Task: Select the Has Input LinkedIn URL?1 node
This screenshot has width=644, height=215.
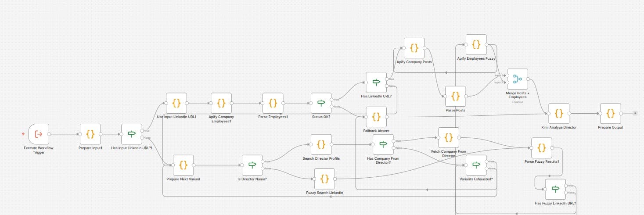Action: 132,134
